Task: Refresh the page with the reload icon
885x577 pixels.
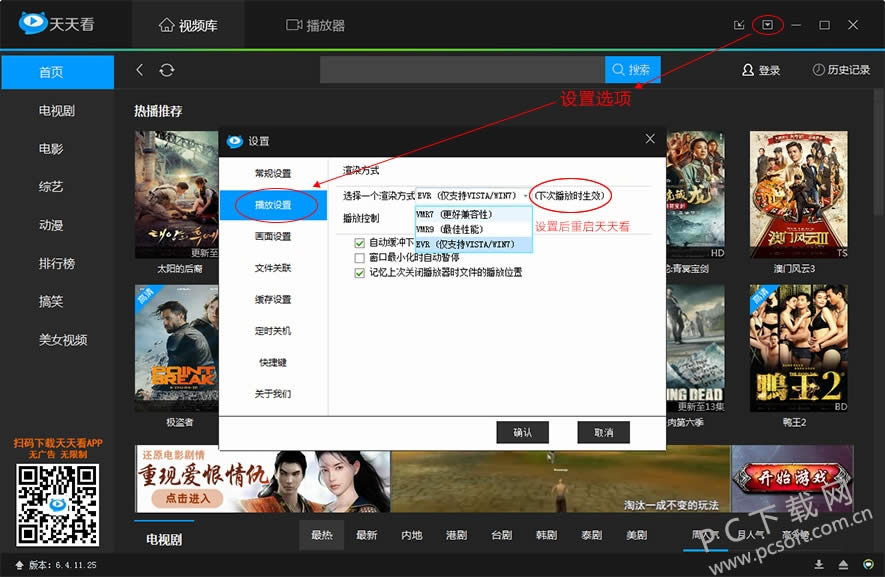Action: pos(167,70)
